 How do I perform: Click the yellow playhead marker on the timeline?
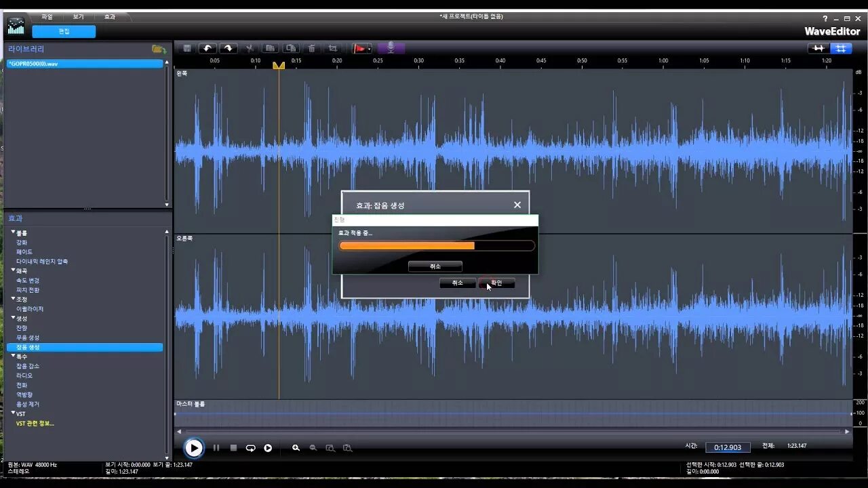279,65
